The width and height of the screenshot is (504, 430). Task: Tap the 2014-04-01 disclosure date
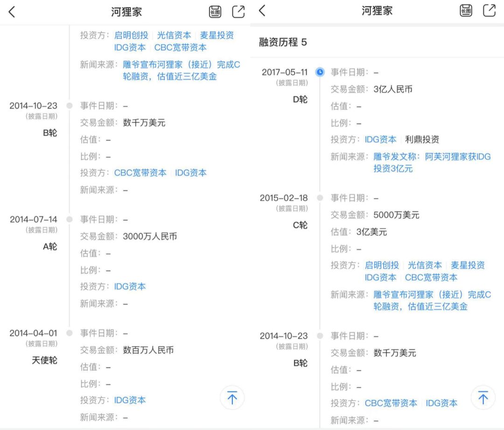click(x=34, y=333)
